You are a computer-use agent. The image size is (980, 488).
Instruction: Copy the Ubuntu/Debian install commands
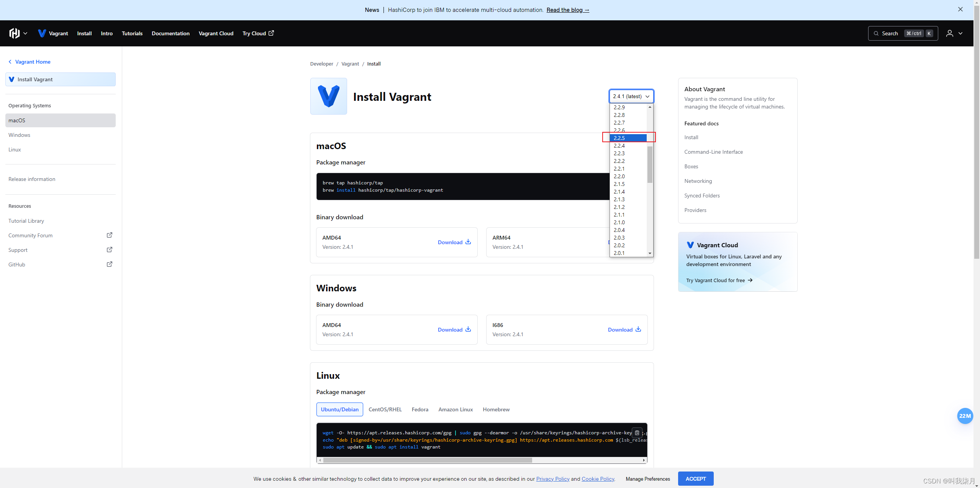pos(637,433)
